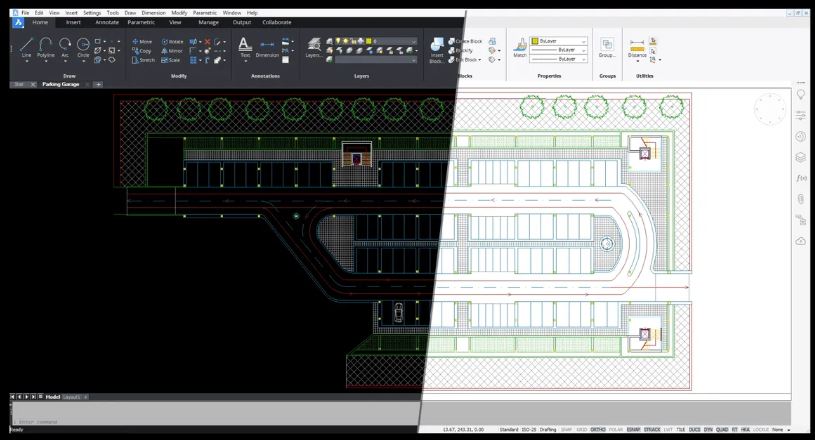Click the red Erase X icon
Screen dimensions: 815x440
[207, 42]
